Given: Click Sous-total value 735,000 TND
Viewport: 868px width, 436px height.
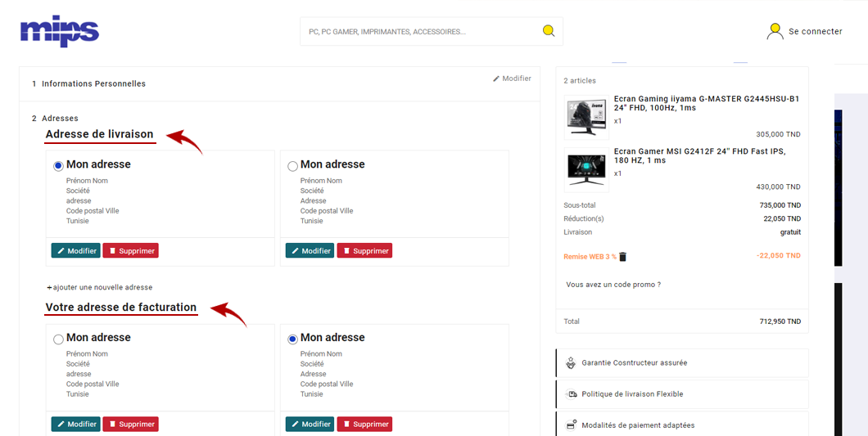Looking at the screenshot, I should [780, 205].
